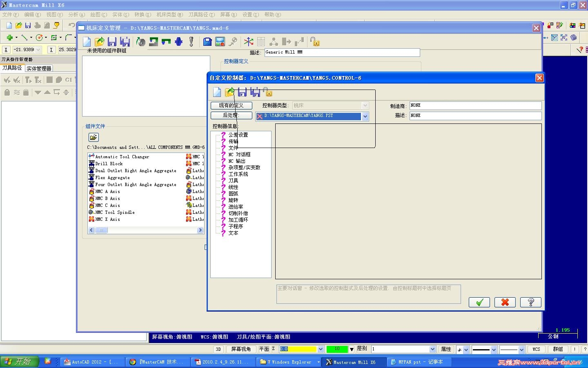The image size is (588, 368).
Task: Toggle the 3D mode button in the status bar
Action: tap(218, 349)
